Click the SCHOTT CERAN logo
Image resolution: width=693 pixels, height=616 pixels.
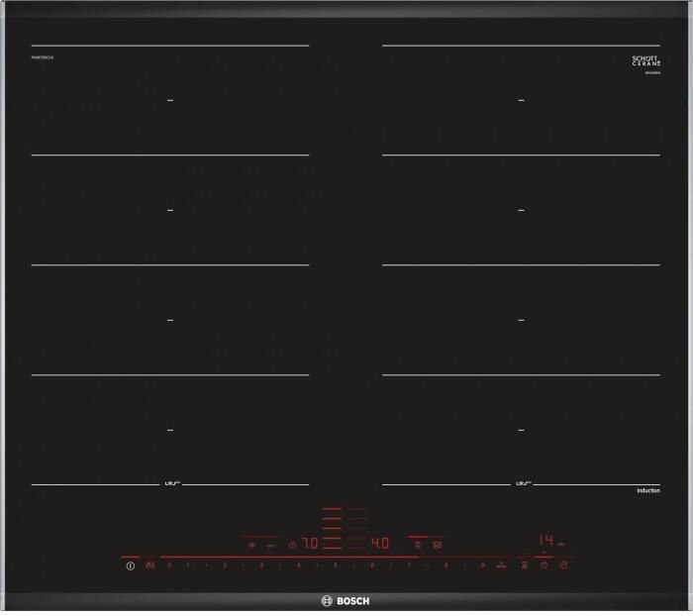[x=646, y=61]
